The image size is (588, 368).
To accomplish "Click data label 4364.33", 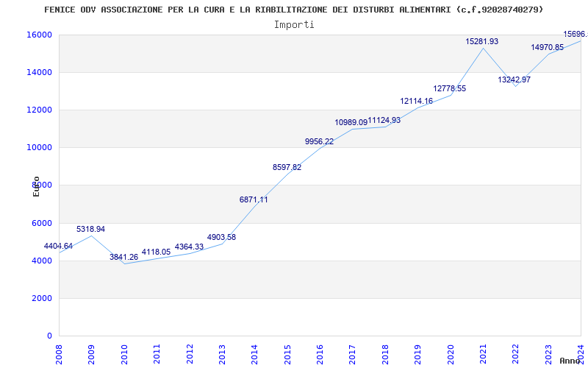I will 189,247.
